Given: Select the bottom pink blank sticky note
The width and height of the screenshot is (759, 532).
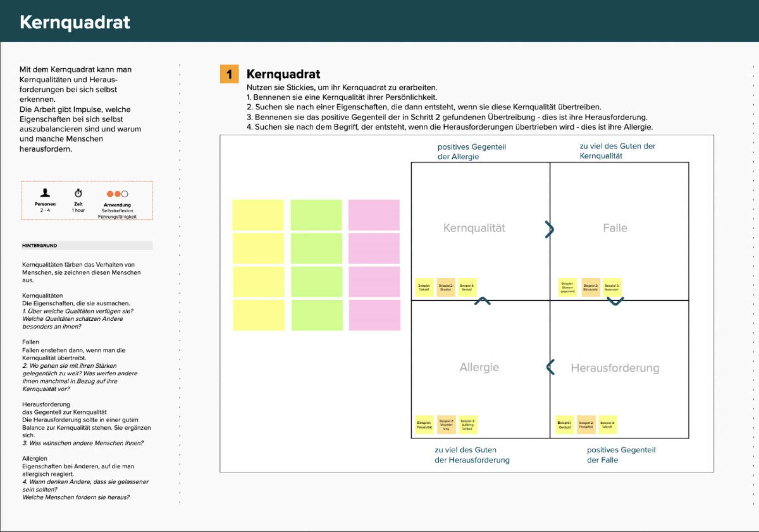Looking at the screenshot, I should point(375,315).
